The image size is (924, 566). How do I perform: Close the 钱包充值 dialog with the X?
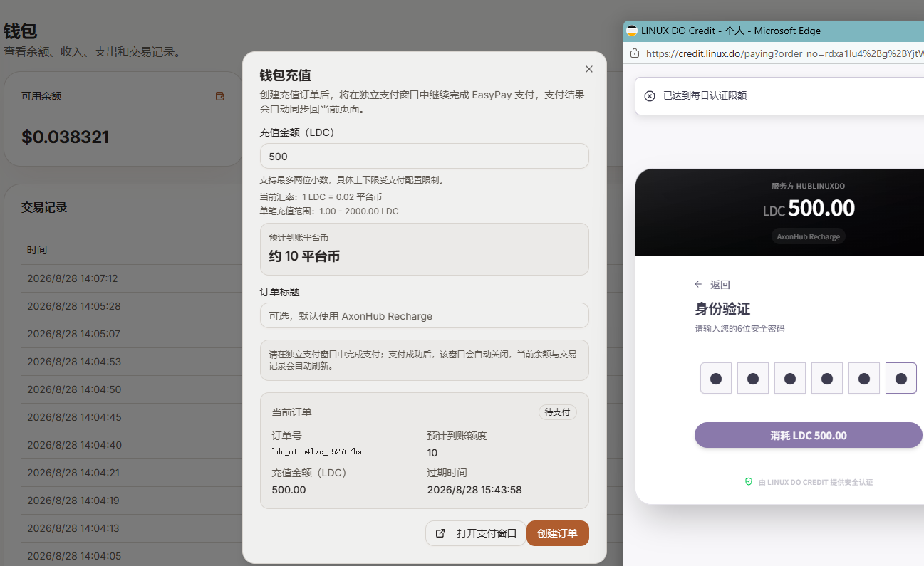(588, 69)
